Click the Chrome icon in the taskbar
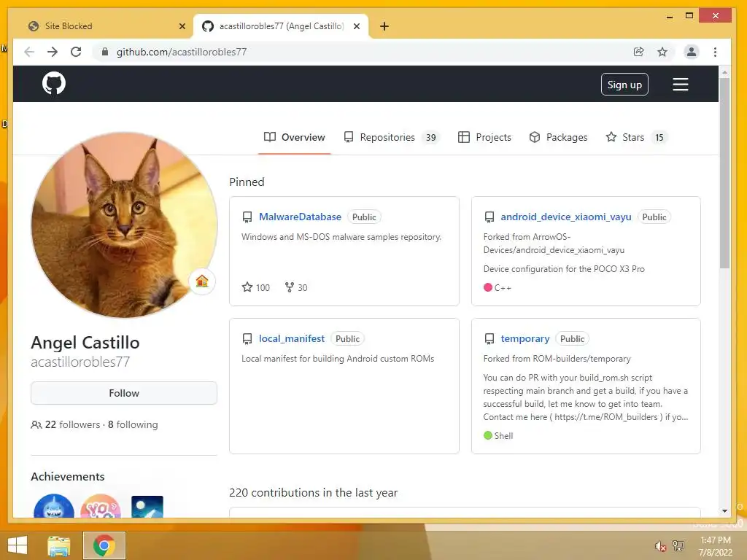Image resolution: width=747 pixels, height=560 pixels. tap(104, 545)
